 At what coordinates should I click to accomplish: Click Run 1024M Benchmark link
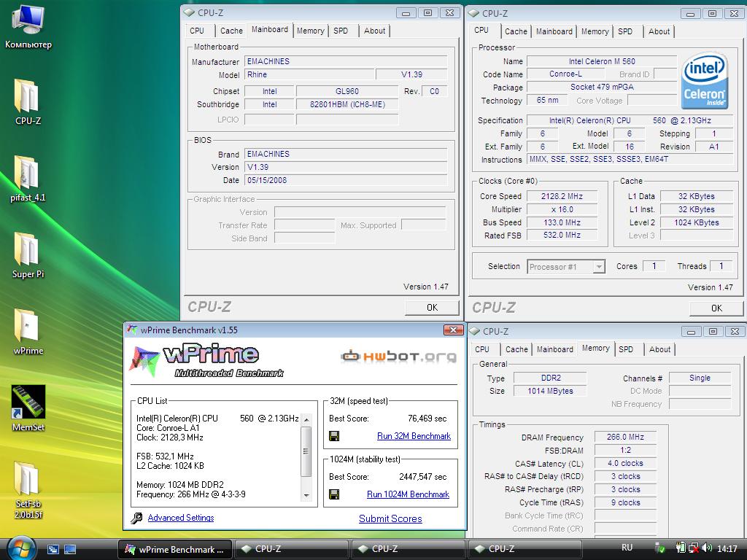[x=408, y=494]
